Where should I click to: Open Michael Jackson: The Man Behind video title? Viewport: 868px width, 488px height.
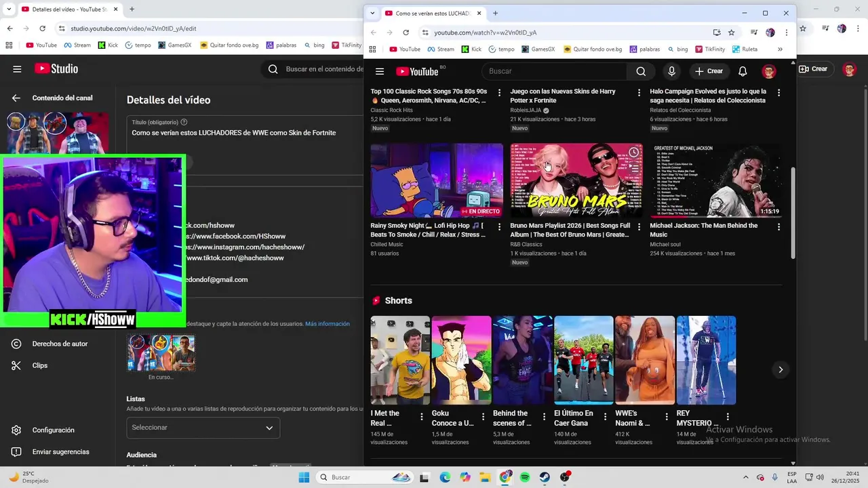(x=704, y=230)
